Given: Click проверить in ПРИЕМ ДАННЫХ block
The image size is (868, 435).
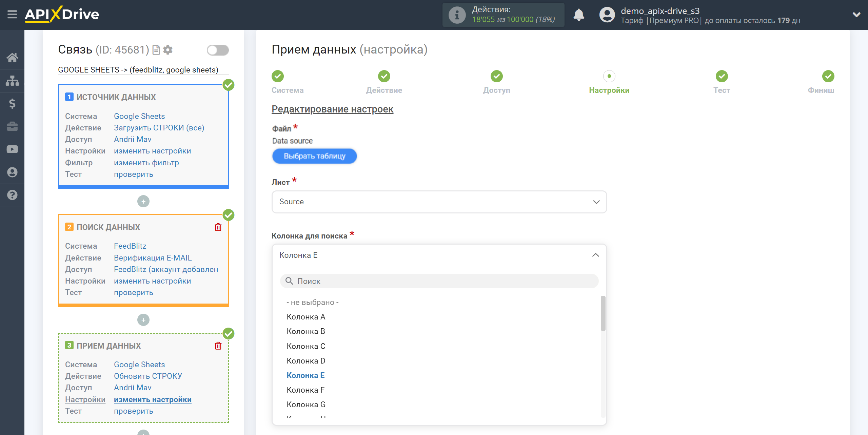Looking at the screenshot, I should click(134, 411).
